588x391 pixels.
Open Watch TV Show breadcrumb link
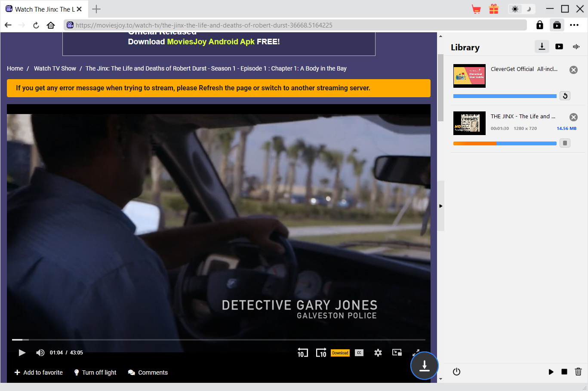point(55,68)
